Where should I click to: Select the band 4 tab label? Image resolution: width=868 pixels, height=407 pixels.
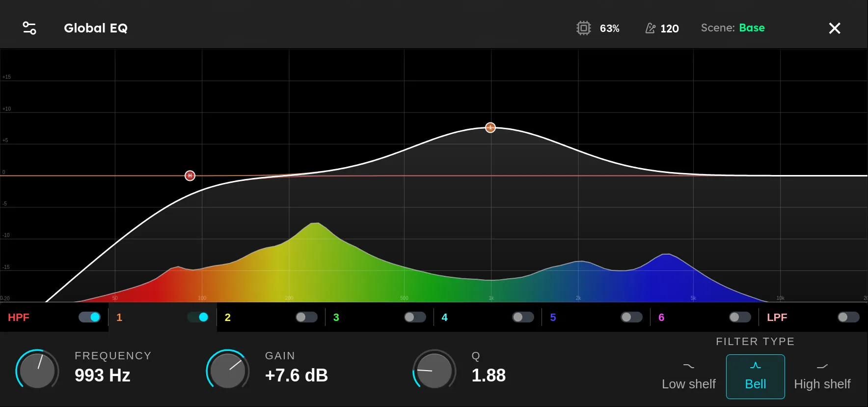[x=445, y=318]
